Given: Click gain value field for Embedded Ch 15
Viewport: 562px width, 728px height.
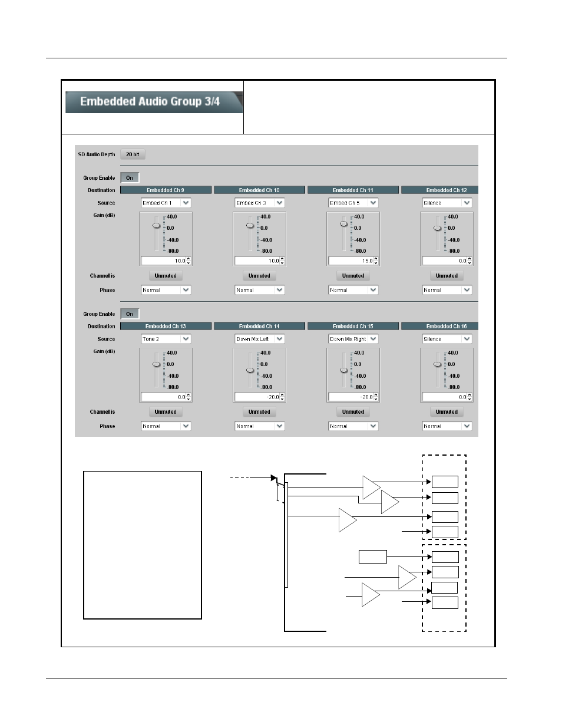Looking at the screenshot, I should tap(351, 397).
